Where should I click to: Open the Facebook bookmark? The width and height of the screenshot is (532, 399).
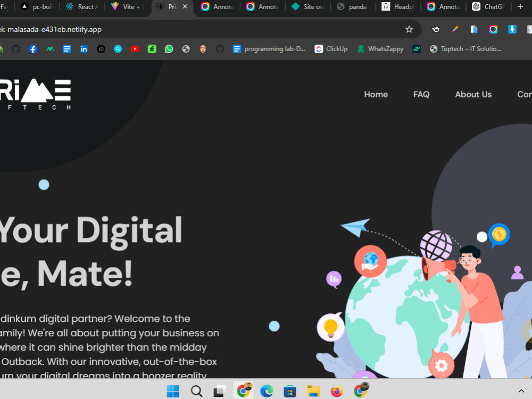[33, 49]
